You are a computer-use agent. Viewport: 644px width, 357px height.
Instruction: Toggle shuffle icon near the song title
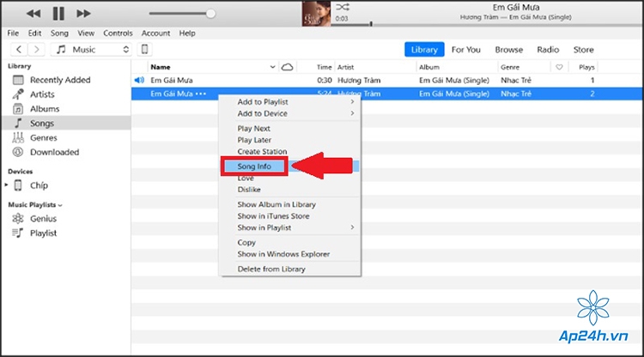click(343, 7)
